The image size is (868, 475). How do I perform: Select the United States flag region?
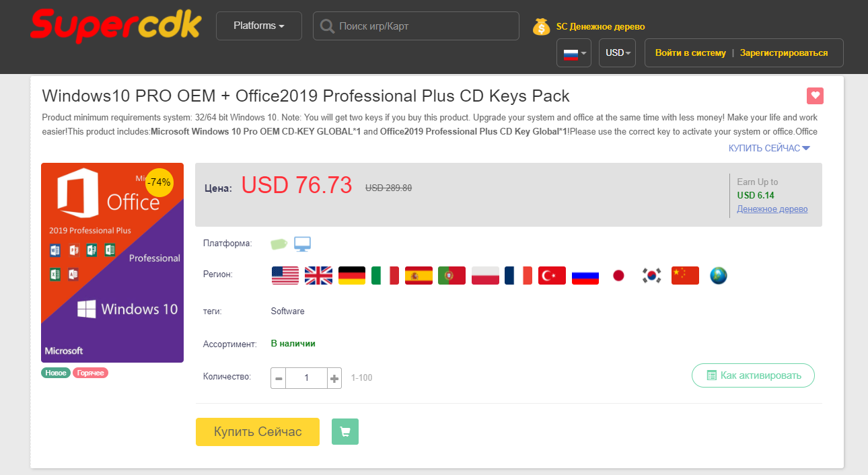(x=285, y=275)
